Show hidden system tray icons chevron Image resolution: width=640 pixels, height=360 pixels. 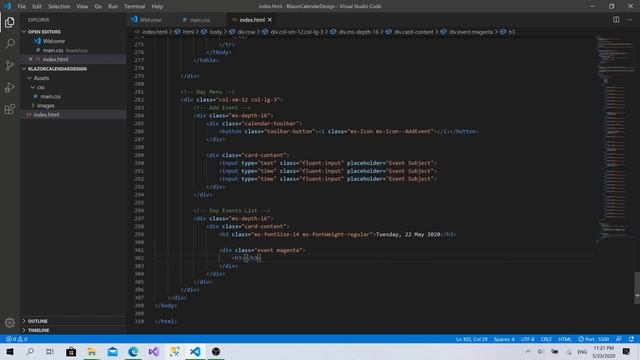[528, 351]
